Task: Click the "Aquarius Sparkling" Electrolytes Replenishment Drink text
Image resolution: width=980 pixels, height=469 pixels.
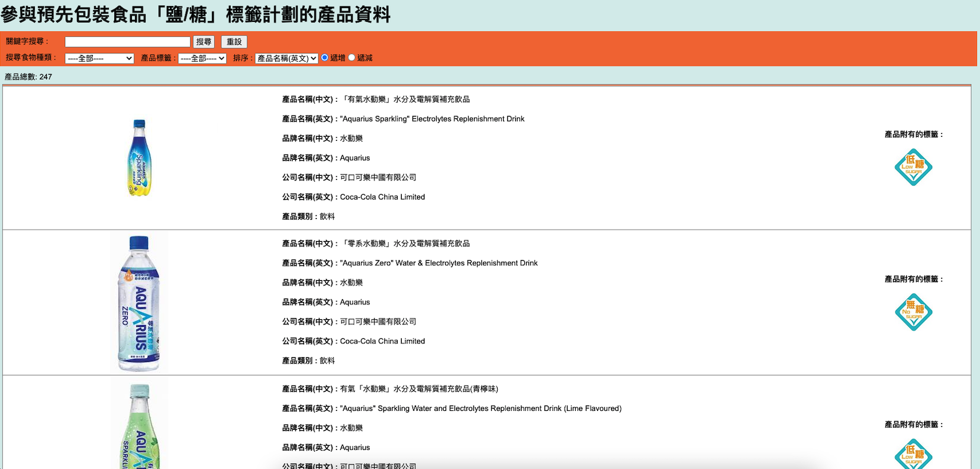Action: point(432,119)
